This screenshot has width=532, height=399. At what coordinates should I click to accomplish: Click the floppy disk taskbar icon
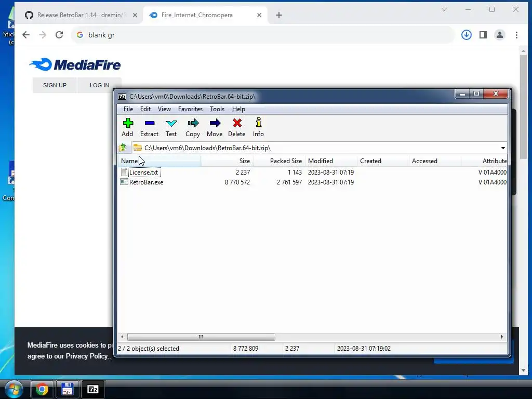(67, 389)
